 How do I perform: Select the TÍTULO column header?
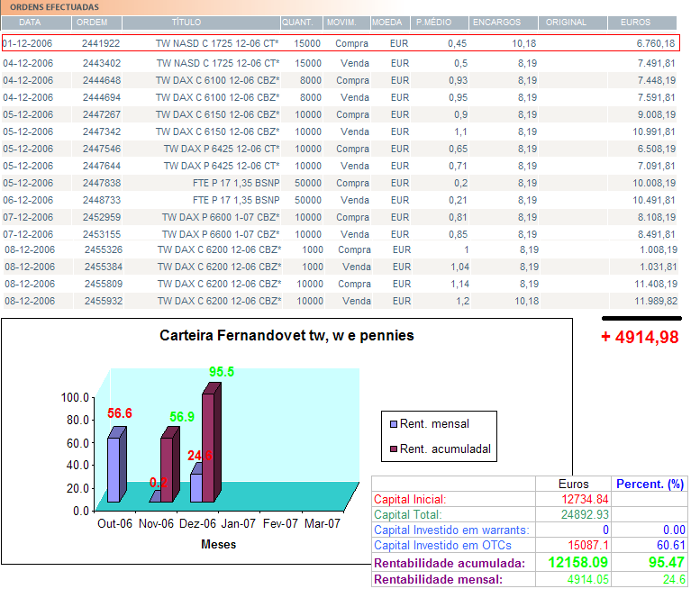pos(186,22)
